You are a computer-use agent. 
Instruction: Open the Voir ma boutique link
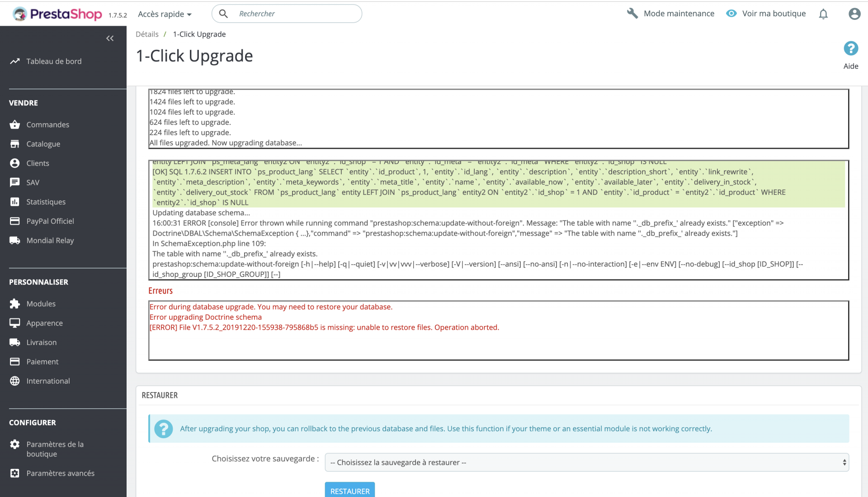tap(774, 14)
